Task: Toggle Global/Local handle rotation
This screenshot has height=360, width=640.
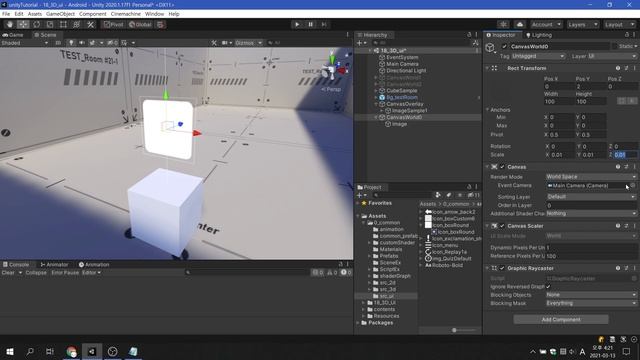Action: [140, 24]
